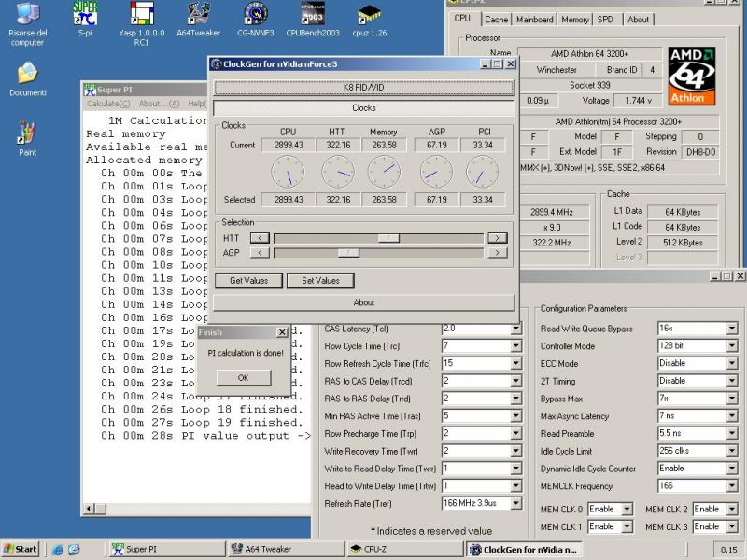Expand Read Write Queue Bypass dropdown

coord(732,329)
